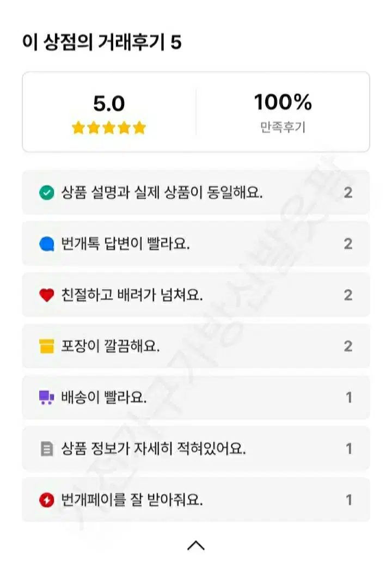392x567 pixels.
Task: Click the purple delivery truck icon
Action: 46,398
